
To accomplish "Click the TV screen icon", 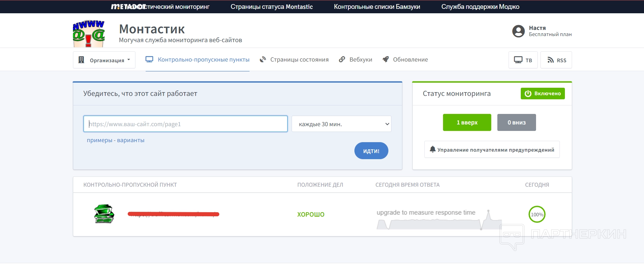I will pyautogui.click(x=518, y=60).
